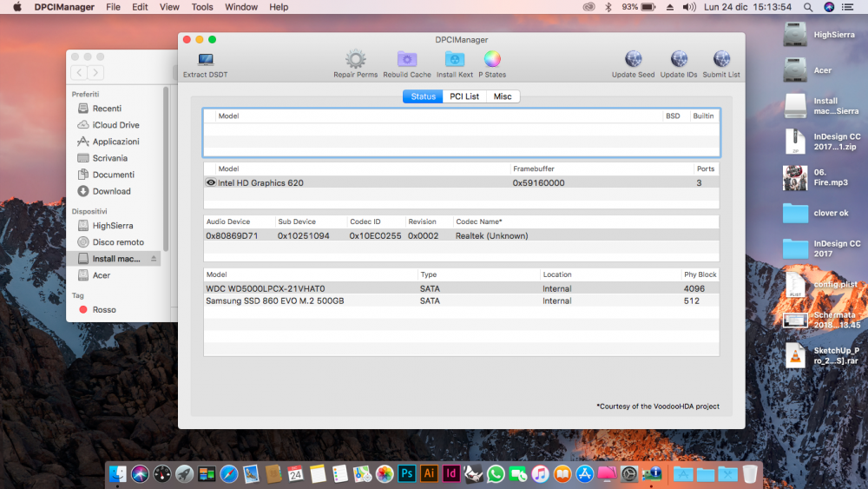The height and width of the screenshot is (489, 868).
Task: Open iCloud Drive in the Finder sidebar
Action: point(116,125)
